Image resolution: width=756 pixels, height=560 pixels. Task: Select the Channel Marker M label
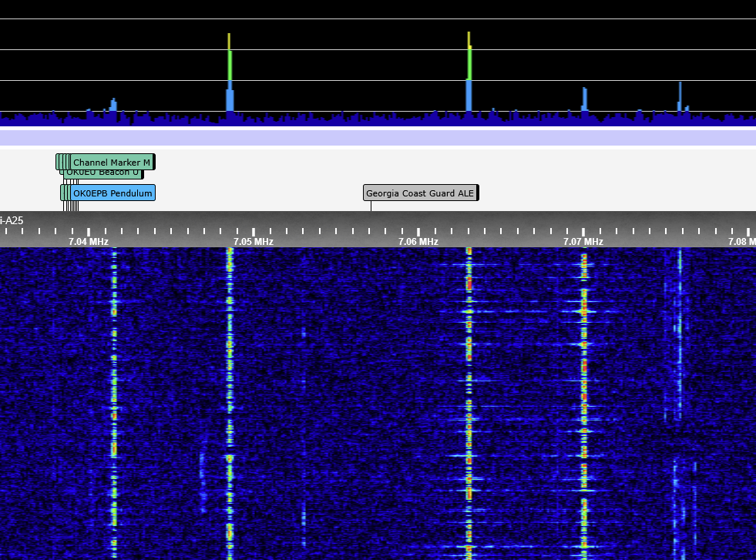pos(112,163)
